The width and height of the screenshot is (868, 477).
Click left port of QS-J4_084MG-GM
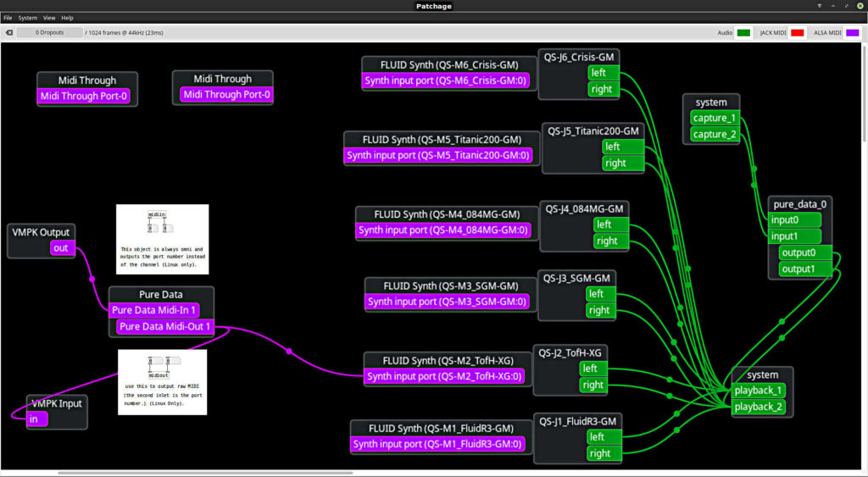tap(611, 225)
